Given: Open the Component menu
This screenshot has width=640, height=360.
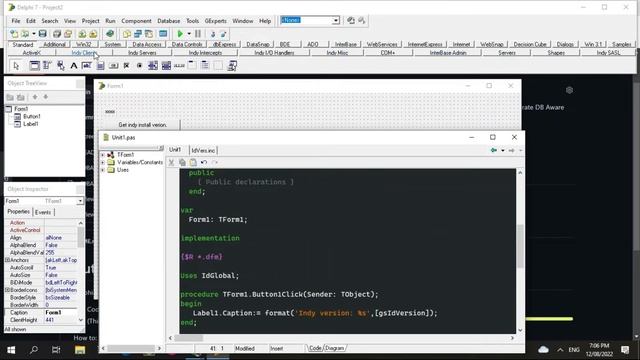Looking at the screenshot, I should pos(136,21).
